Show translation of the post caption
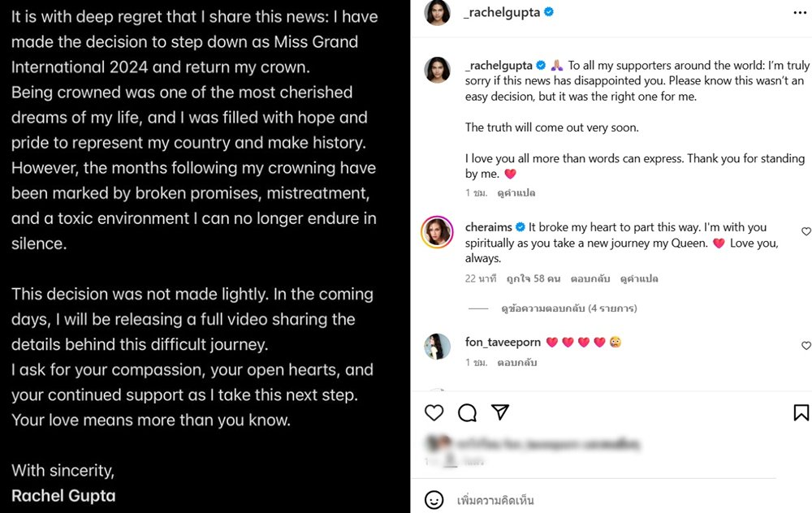 [x=516, y=193]
